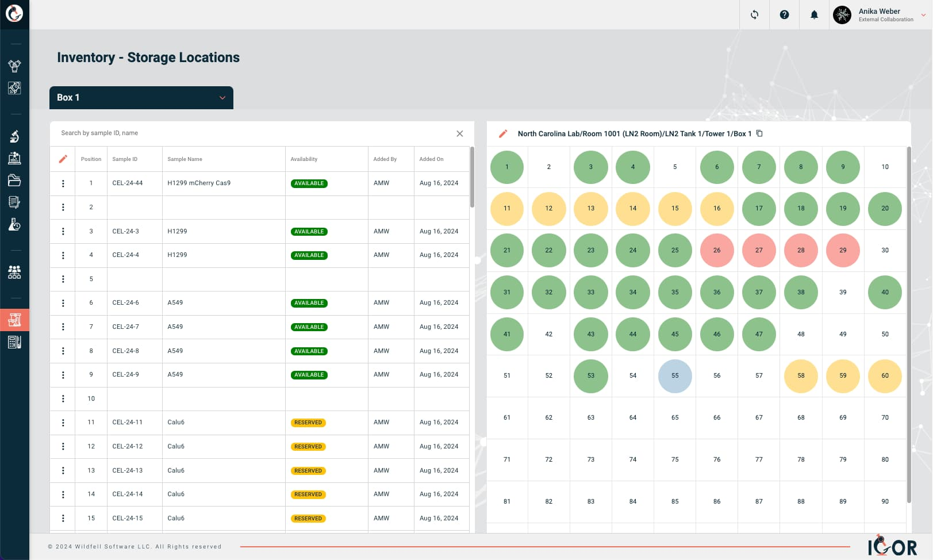This screenshot has width=933, height=560.
Task: Open the three-dot menu for Calu6 at position 11
Action: pyautogui.click(x=63, y=422)
